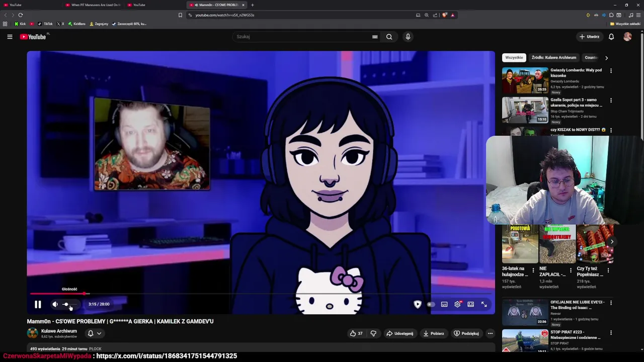Click the Podziękuj thanks button
Image resolution: width=644 pixels, height=362 pixels.
(x=466, y=333)
